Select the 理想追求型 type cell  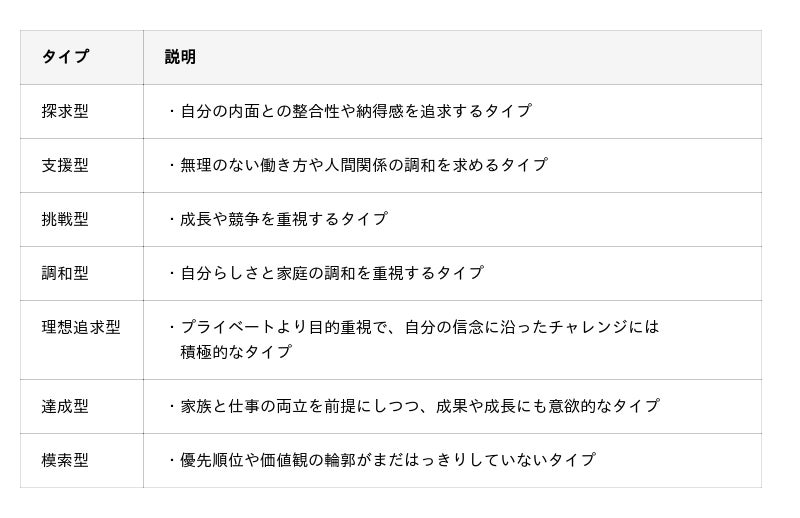pos(81,327)
